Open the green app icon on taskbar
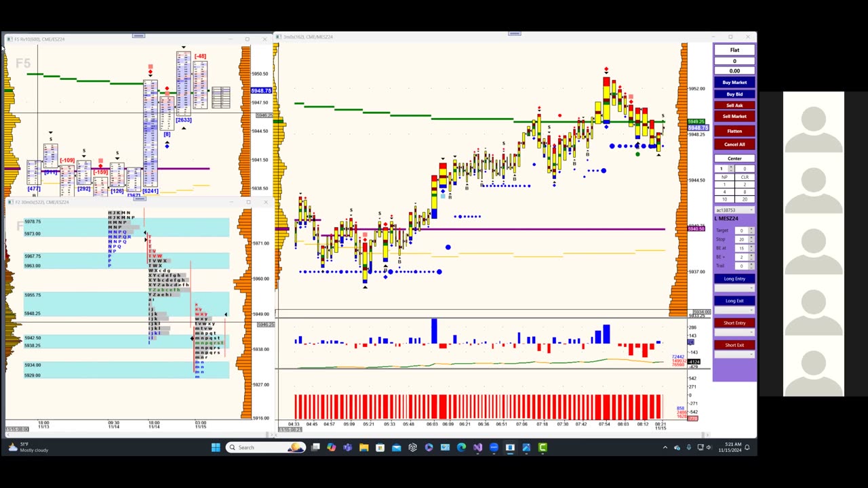The width and height of the screenshot is (868, 488). [x=542, y=447]
